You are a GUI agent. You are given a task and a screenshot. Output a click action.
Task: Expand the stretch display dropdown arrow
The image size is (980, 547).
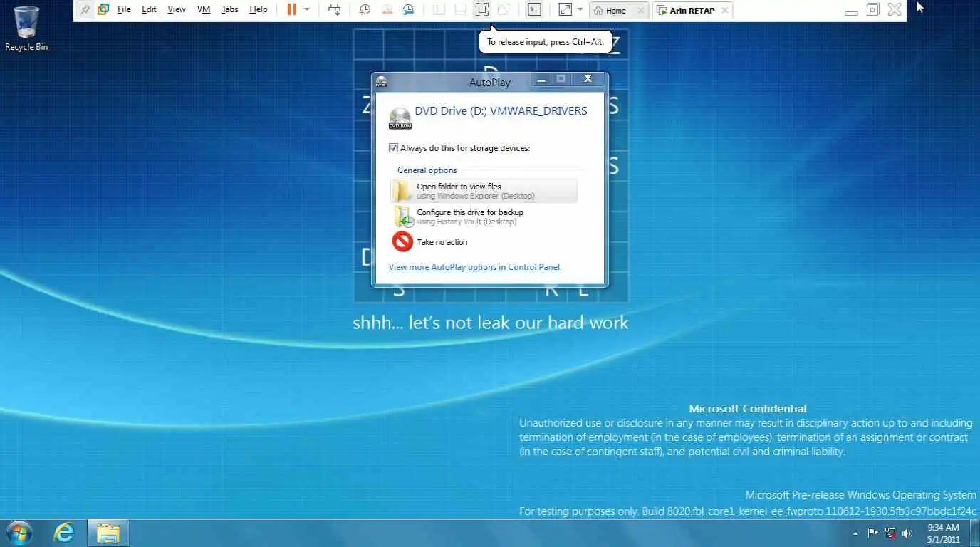(x=580, y=10)
